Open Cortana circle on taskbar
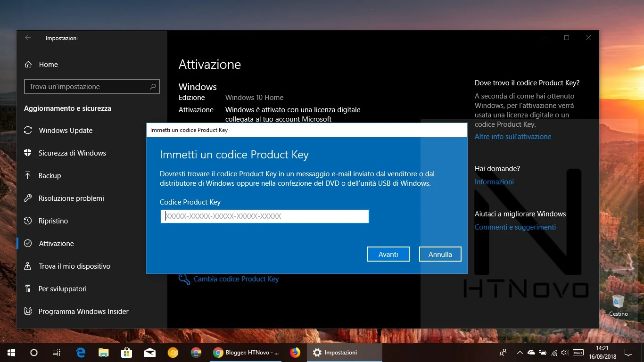The image size is (644, 362). [x=33, y=353]
